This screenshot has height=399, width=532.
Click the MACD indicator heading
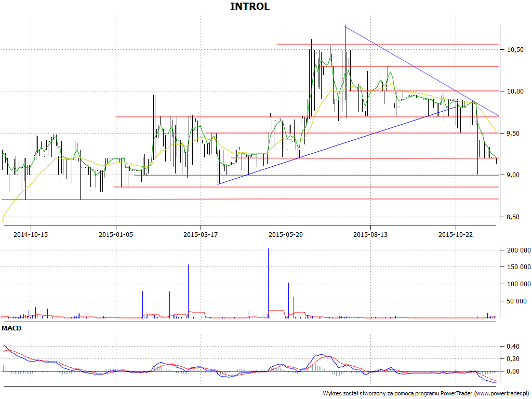(11, 328)
